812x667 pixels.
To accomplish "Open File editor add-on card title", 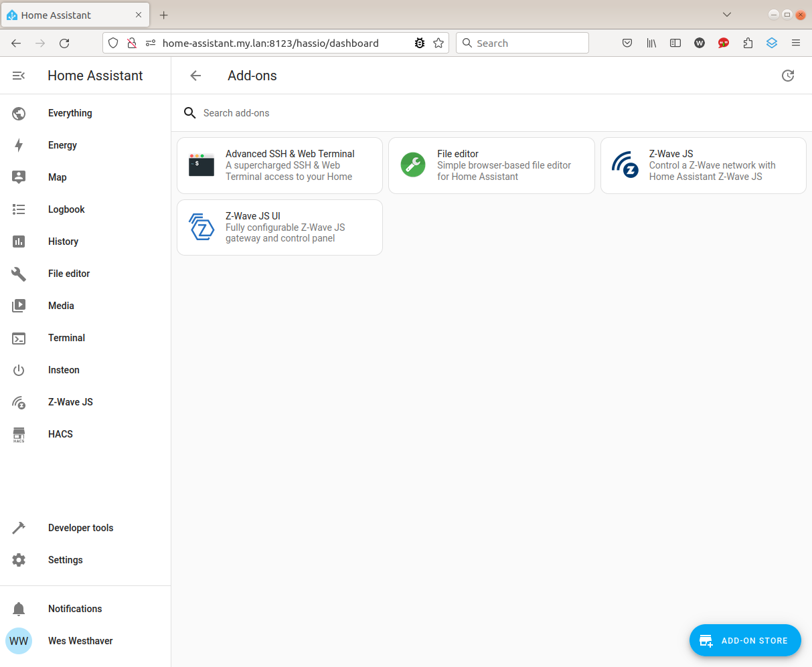I will [458, 154].
